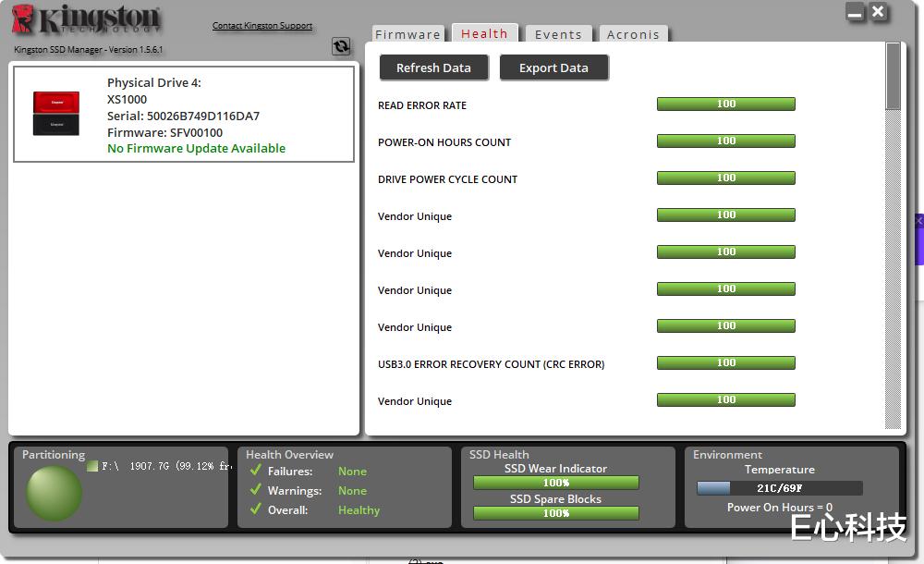924x564 pixels.
Task: Click the USB3.0 ERROR RECOVERY COUNT label
Action: [491, 364]
